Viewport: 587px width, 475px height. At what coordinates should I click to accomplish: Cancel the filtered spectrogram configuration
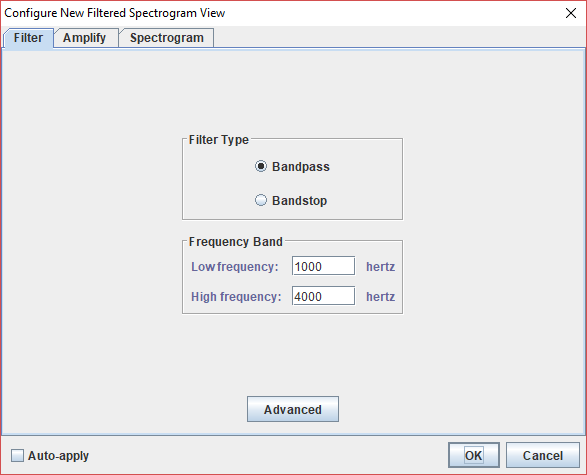coord(543,455)
